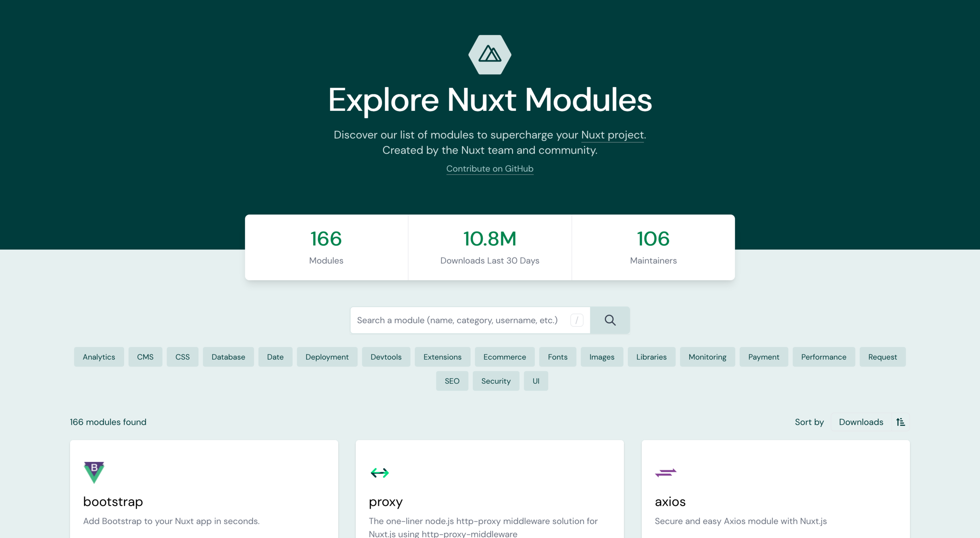Click the magnifying glass search button
Screen dimensions: 980x538
click(610, 320)
